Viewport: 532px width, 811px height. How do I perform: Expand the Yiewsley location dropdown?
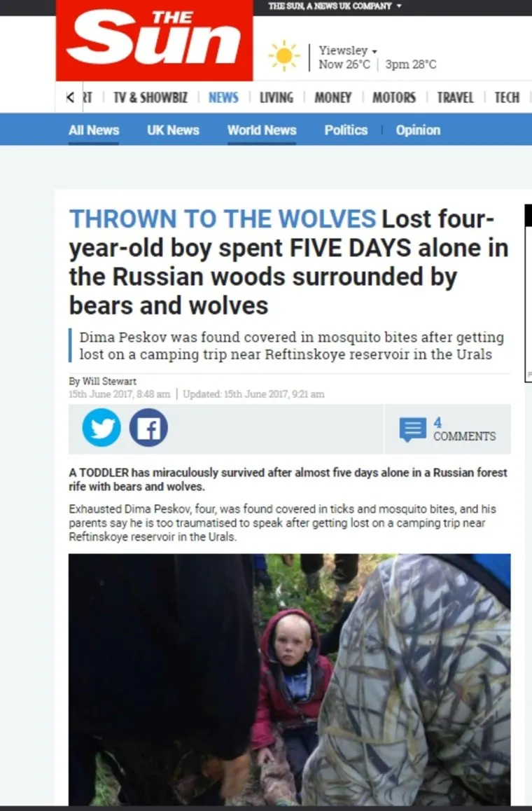coord(347,50)
